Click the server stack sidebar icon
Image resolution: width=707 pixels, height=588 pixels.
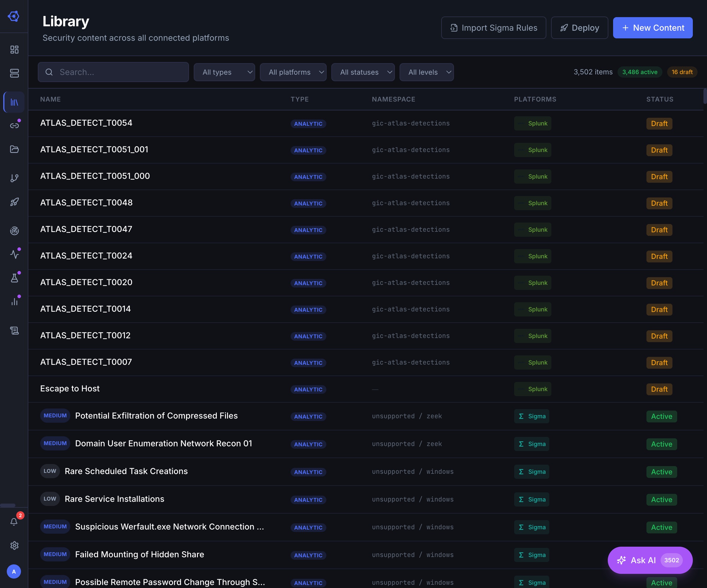point(14,73)
